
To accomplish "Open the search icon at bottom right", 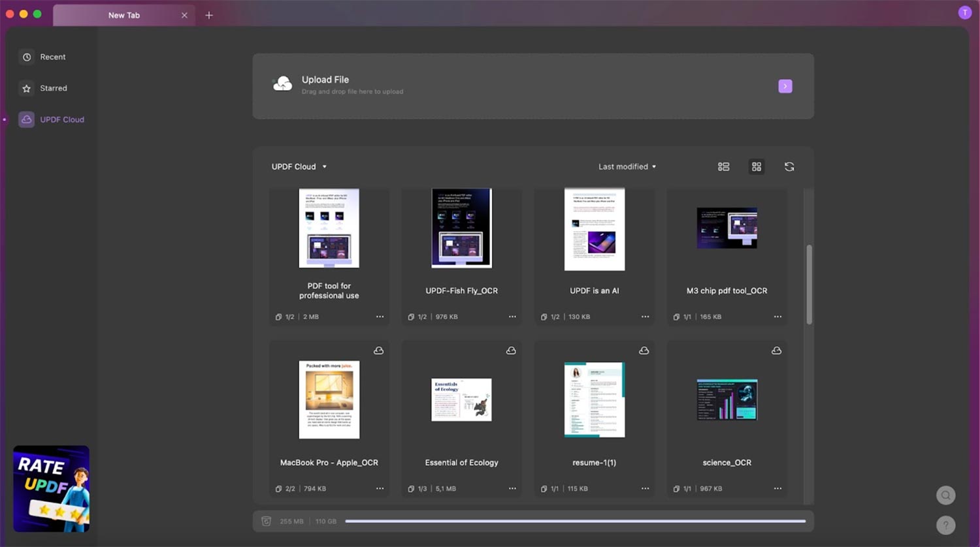I will pyautogui.click(x=945, y=495).
